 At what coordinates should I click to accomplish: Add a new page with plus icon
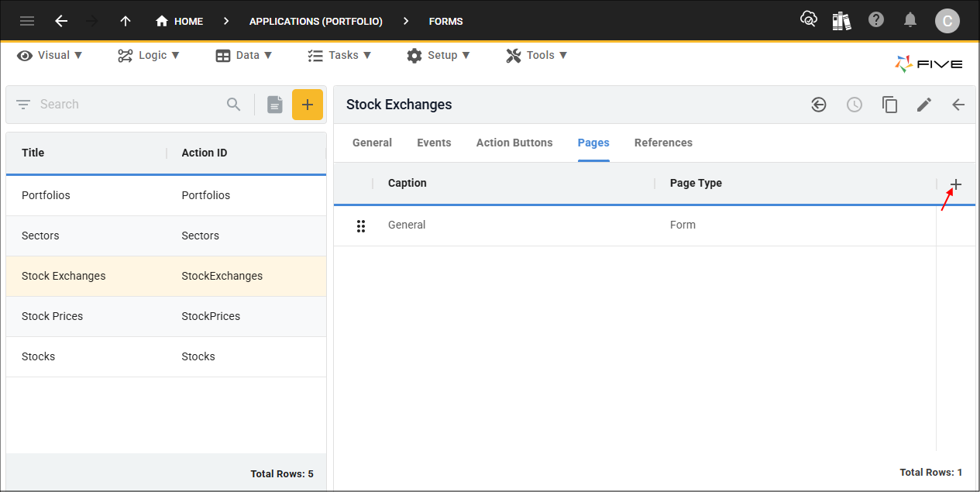tap(956, 184)
